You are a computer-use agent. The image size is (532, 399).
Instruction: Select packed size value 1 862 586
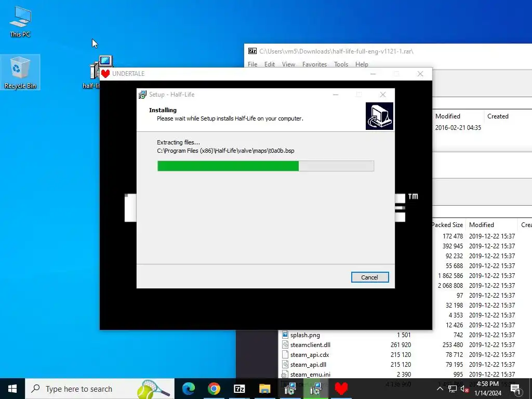[x=450, y=275]
